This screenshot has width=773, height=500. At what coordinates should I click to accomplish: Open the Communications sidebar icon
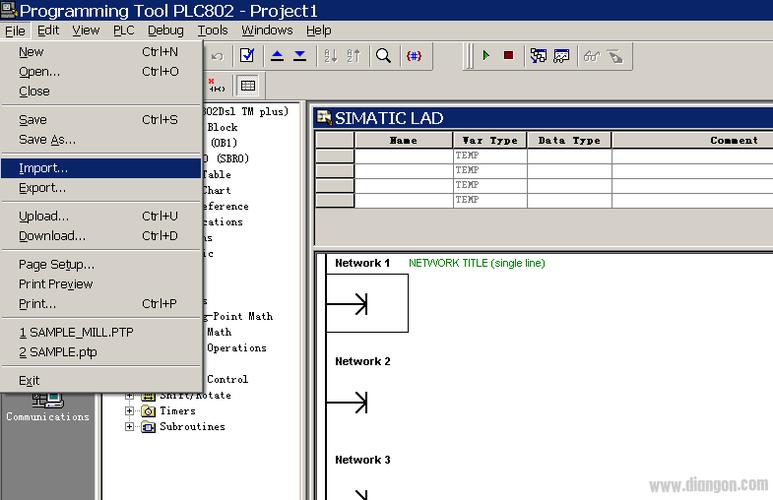pos(48,407)
